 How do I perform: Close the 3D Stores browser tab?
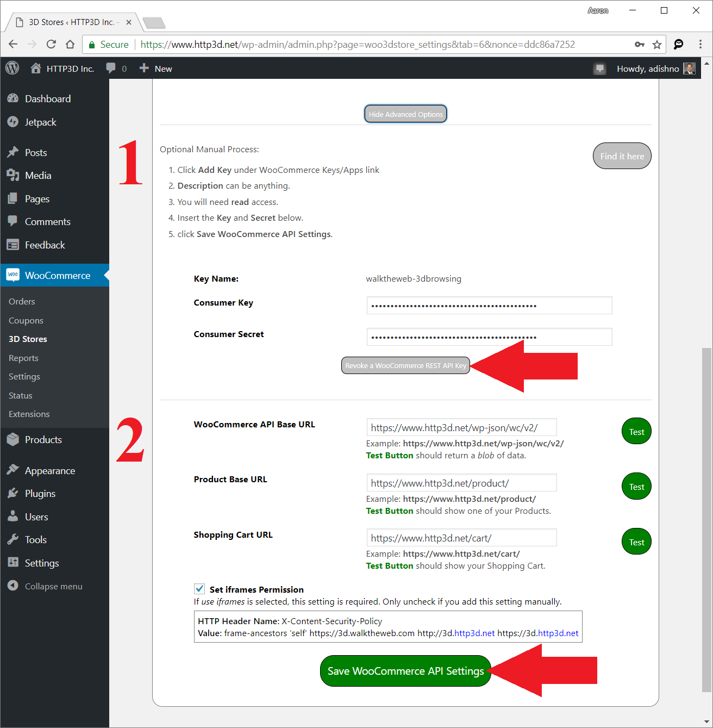[129, 22]
